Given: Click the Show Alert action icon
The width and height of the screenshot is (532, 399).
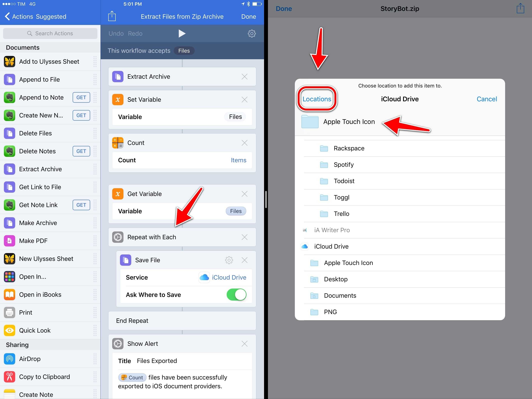Looking at the screenshot, I should 117,344.
